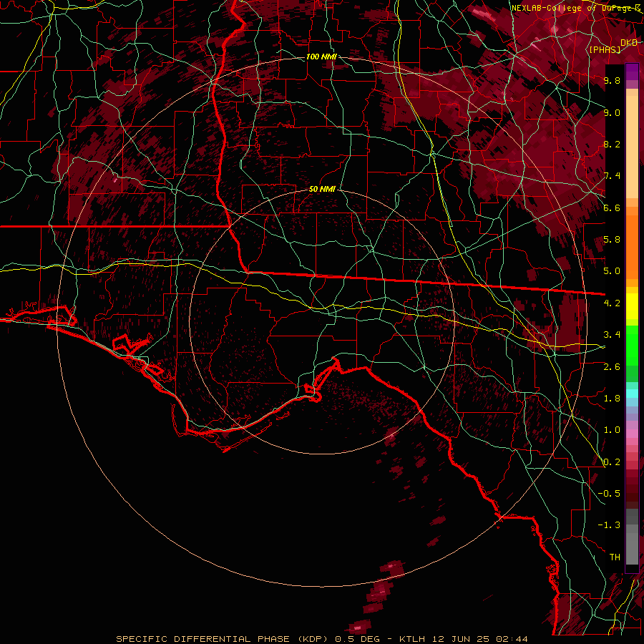
Task: Click the yellow band of the color bar
Action: [632, 306]
